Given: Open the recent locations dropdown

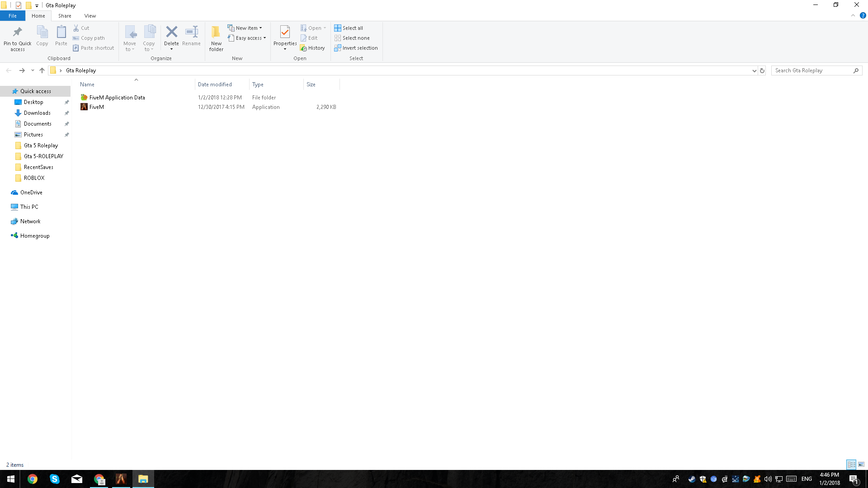Looking at the screenshot, I should pyautogui.click(x=33, y=70).
